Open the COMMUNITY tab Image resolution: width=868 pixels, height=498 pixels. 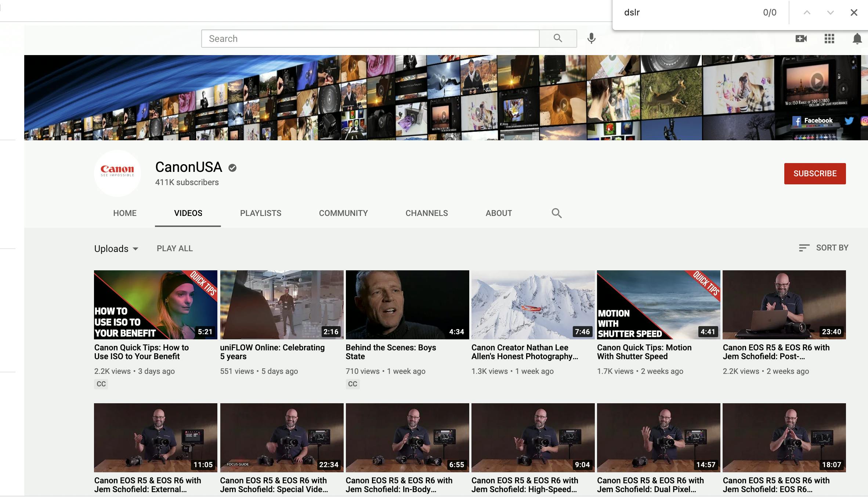coord(343,213)
